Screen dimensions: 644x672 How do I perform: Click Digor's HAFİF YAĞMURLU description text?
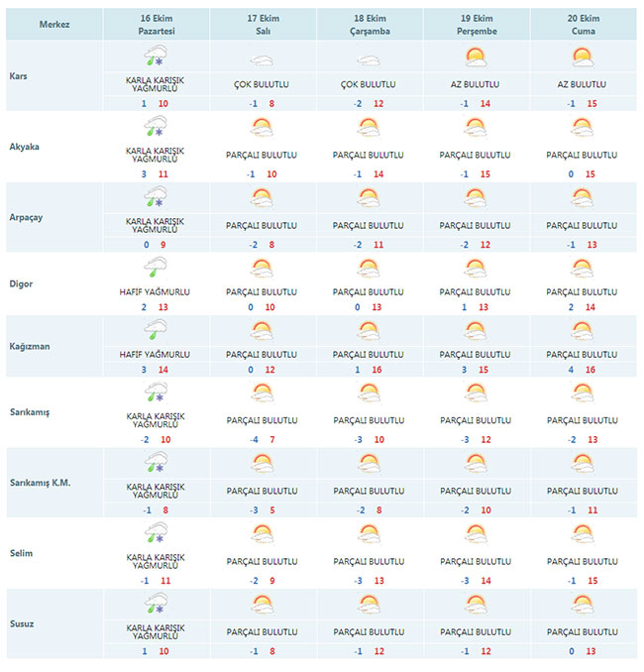tap(157, 292)
